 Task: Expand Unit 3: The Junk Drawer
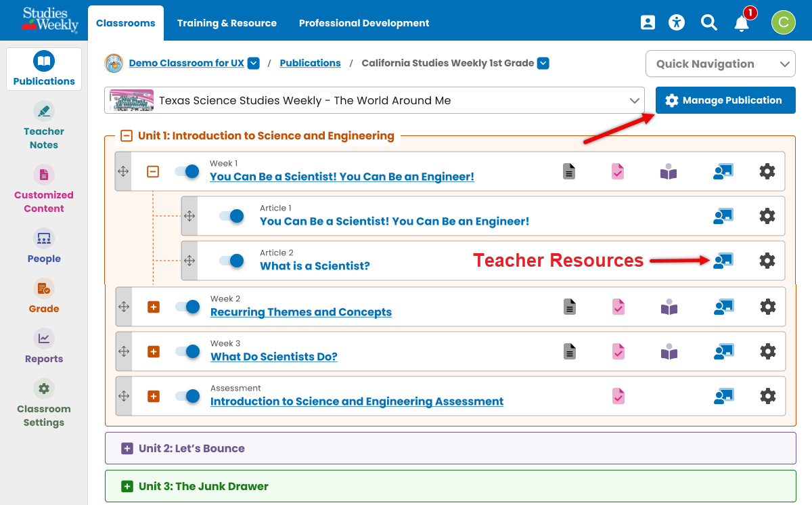[127, 487]
